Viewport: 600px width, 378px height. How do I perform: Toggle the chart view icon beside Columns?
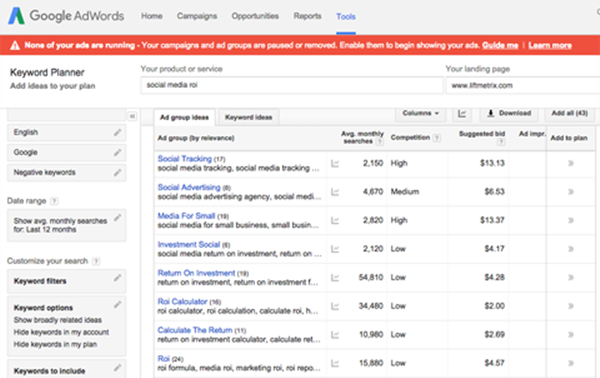point(462,113)
